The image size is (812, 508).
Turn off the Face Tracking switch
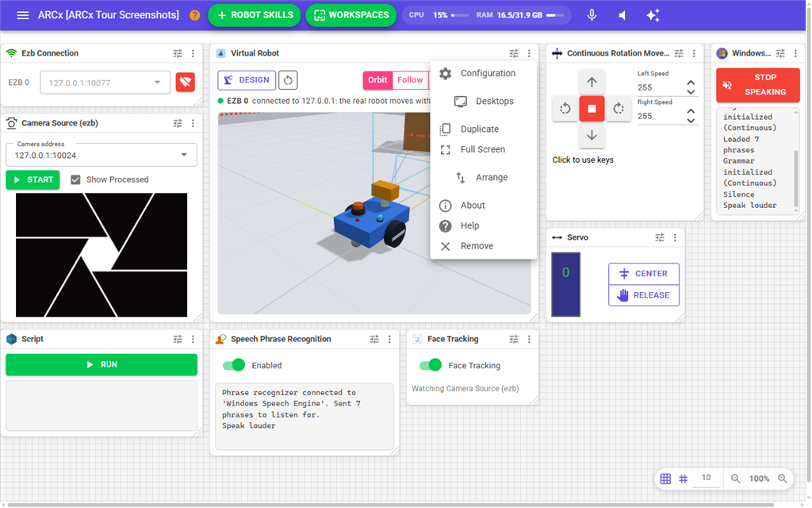tap(431, 365)
